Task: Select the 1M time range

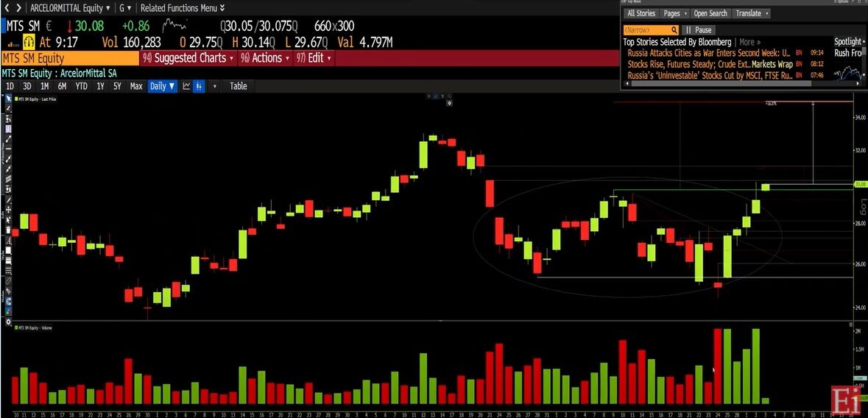Action: (x=44, y=86)
